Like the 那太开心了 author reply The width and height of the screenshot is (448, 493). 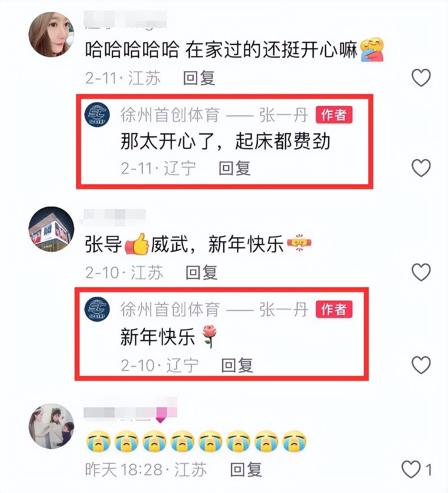[x=421, y=168]
